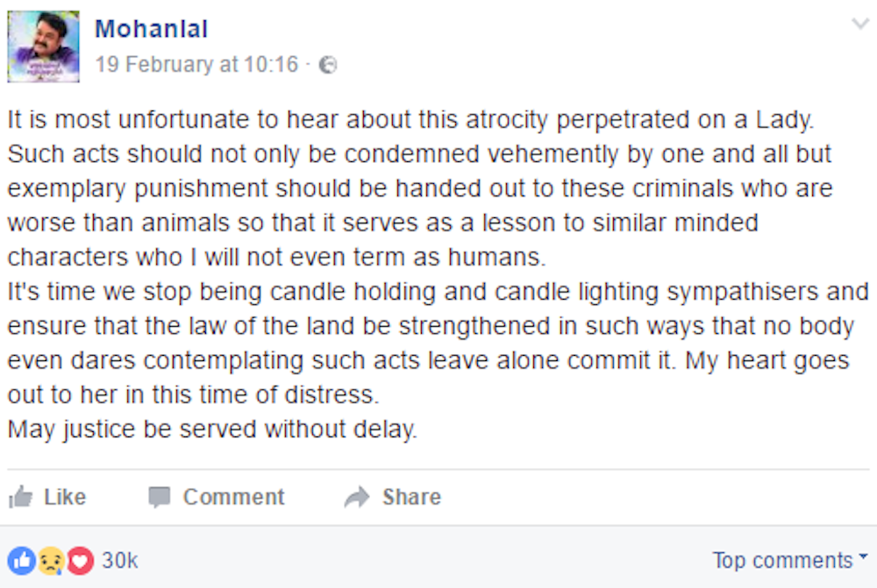The width and height of the screenshot is (877, 588).
Task: Click the Share text label
Action: coord(411,497)
